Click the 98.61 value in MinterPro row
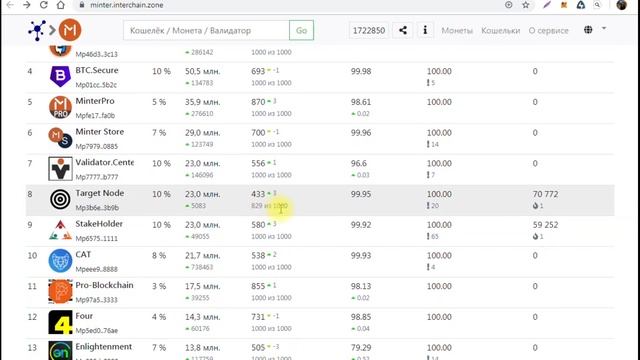Viewport: 640px width, 360px height. [x=361, y=102]
